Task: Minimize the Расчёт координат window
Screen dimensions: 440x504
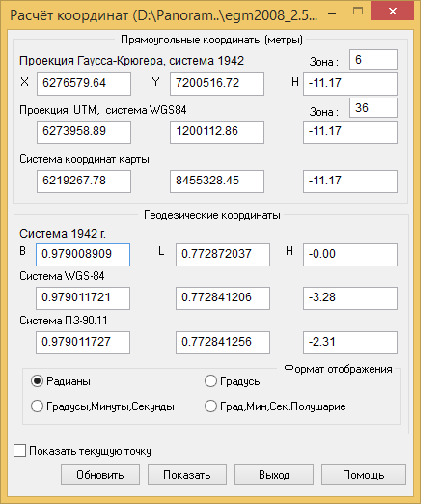Action: coord(333,13)
